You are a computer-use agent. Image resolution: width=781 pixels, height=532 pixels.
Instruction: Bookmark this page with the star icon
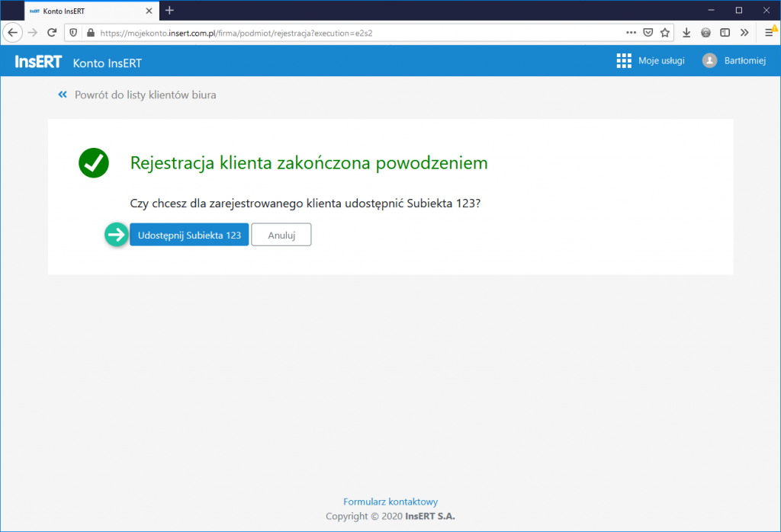[x=665, y=33]
